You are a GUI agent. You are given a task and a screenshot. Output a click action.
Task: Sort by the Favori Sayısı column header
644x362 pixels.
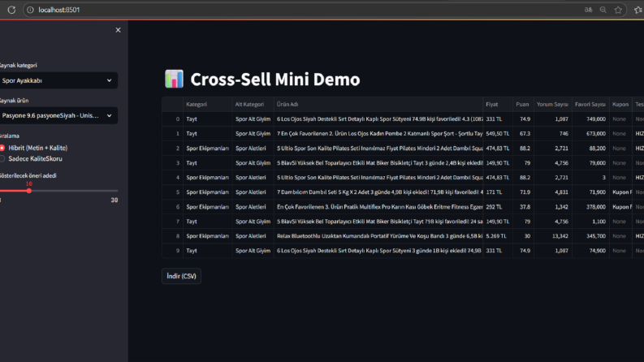(x=590, y=104)
